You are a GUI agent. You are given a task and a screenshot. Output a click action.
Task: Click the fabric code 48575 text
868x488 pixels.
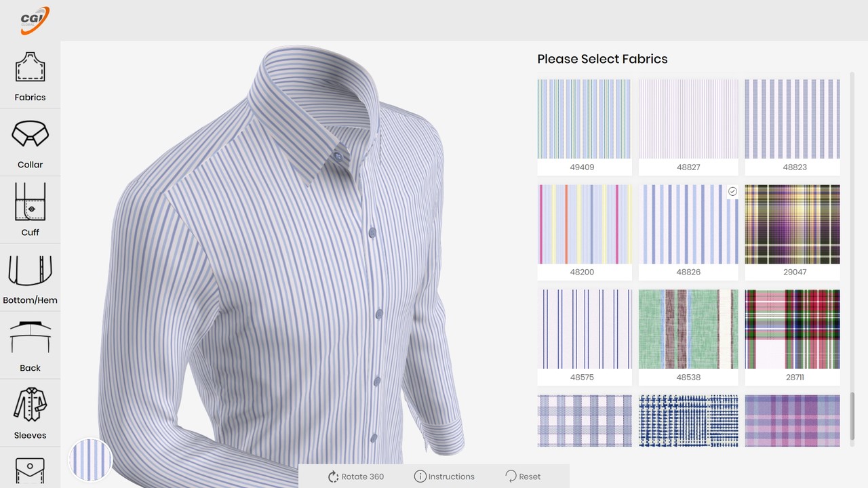(x=582, y=377)
